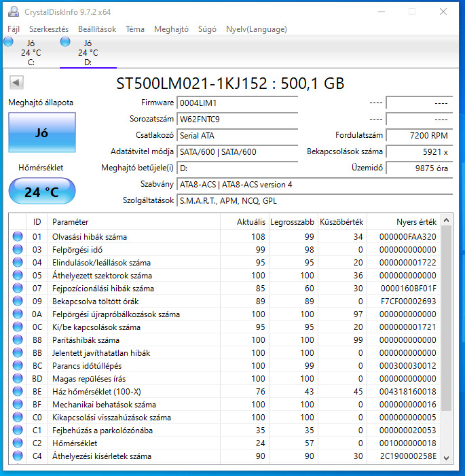
Task: Click the Jó health status button
Action: coord(42,132)
